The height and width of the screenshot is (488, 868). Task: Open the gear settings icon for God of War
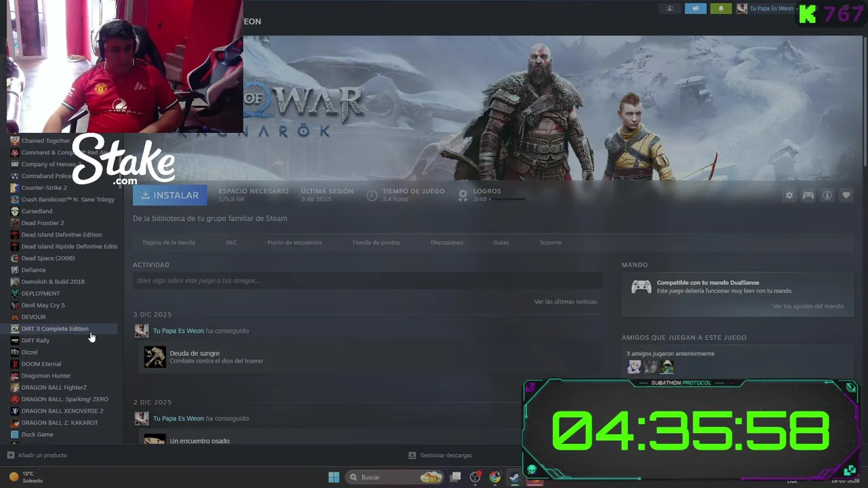point(789,195)
